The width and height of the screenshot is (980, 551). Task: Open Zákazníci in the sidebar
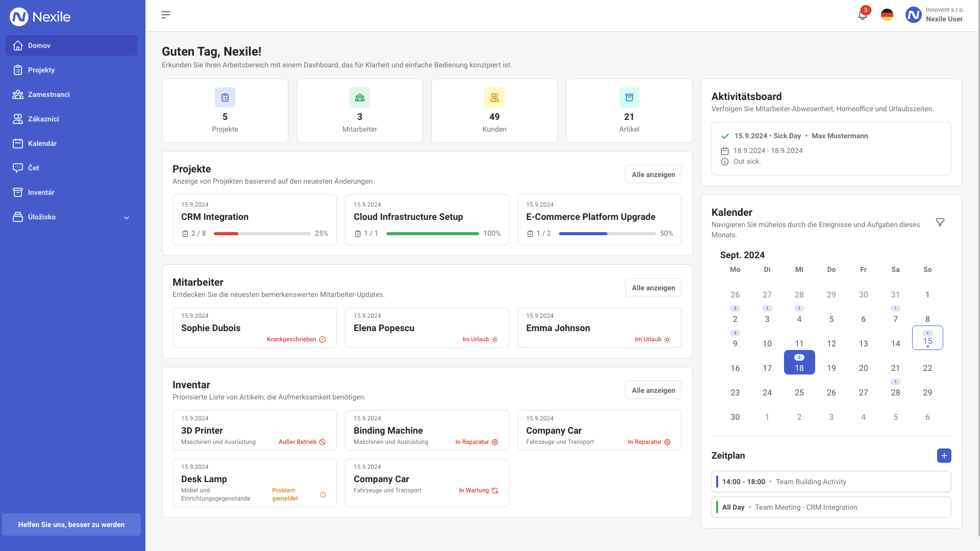(71, 119)
